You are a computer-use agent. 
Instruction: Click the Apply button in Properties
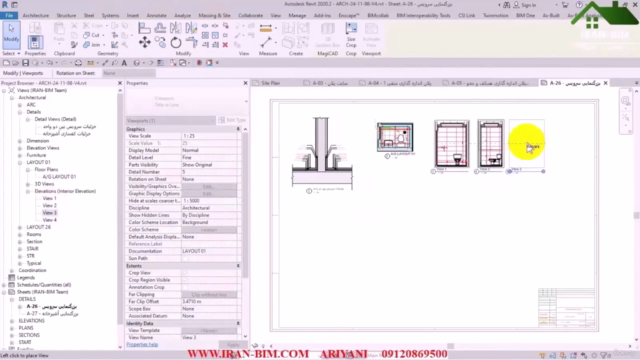[233, 345]
